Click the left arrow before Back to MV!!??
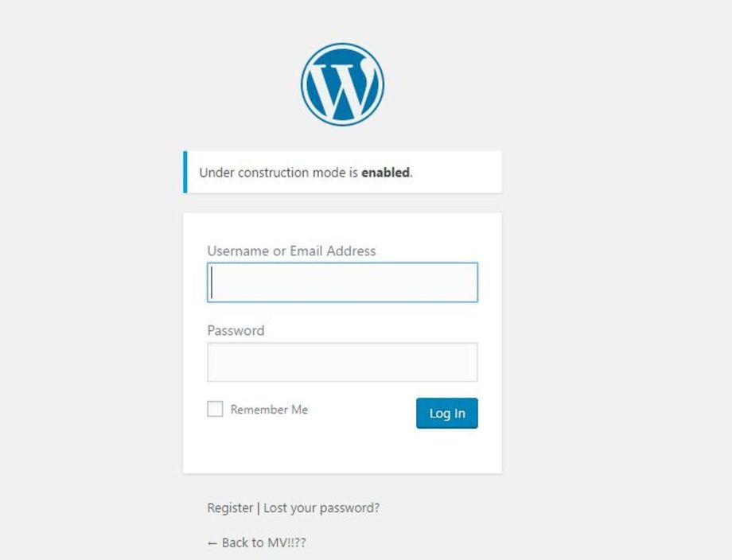This screenshot has height=560, width=732. click(x=212, y=542)
